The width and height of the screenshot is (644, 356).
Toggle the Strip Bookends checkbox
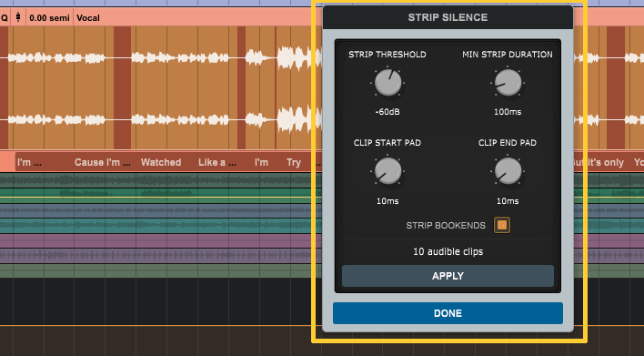(x=502, y=225)
